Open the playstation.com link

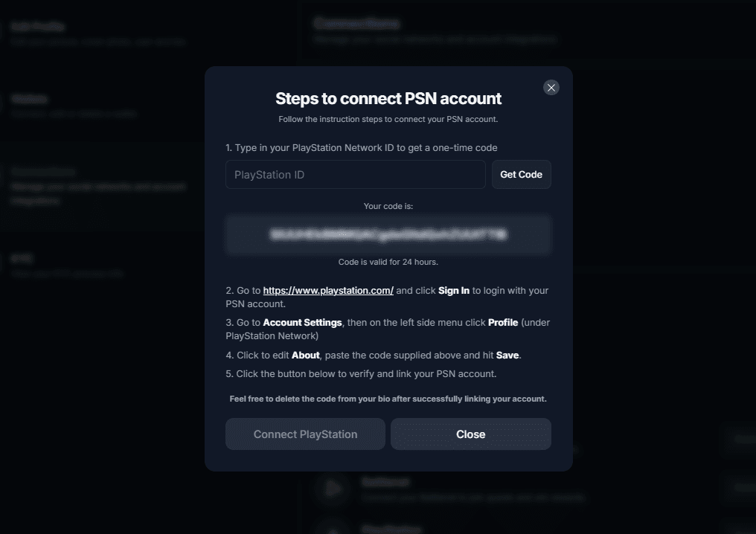coord(328,291)
